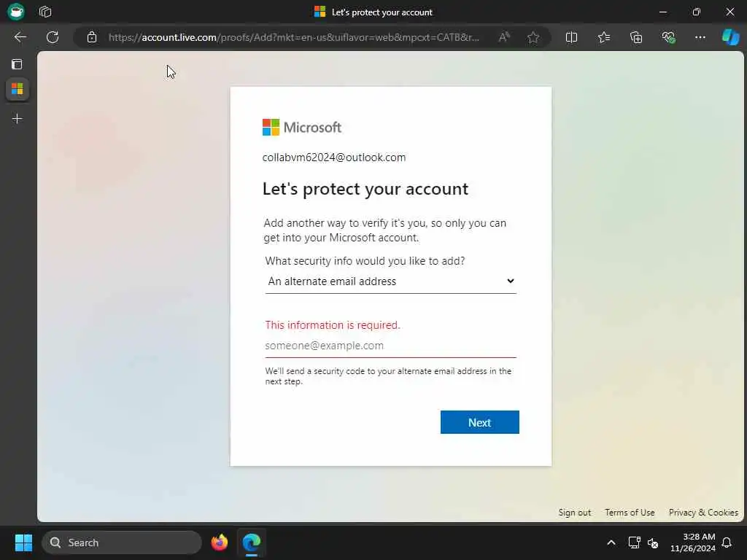
Task: Open a new tab with the plus icon
Action: pos(18,119)
